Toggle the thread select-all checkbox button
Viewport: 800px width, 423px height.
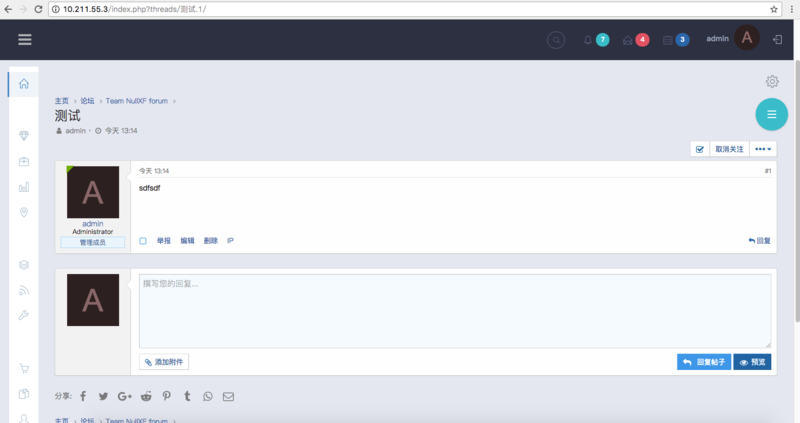[x=700, y=149]
